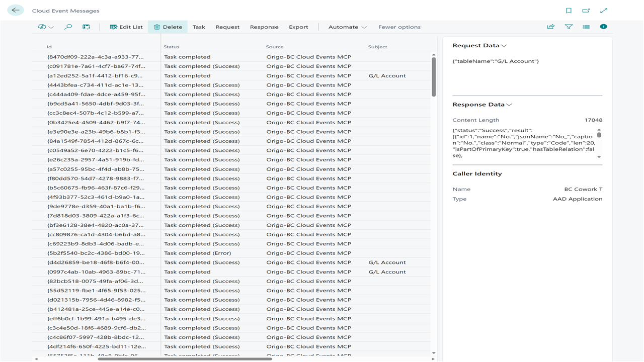The image size is (644, 362).
Task: Click the Request Data JSON text
Action: pyautogui.click(x=496, y=61)
